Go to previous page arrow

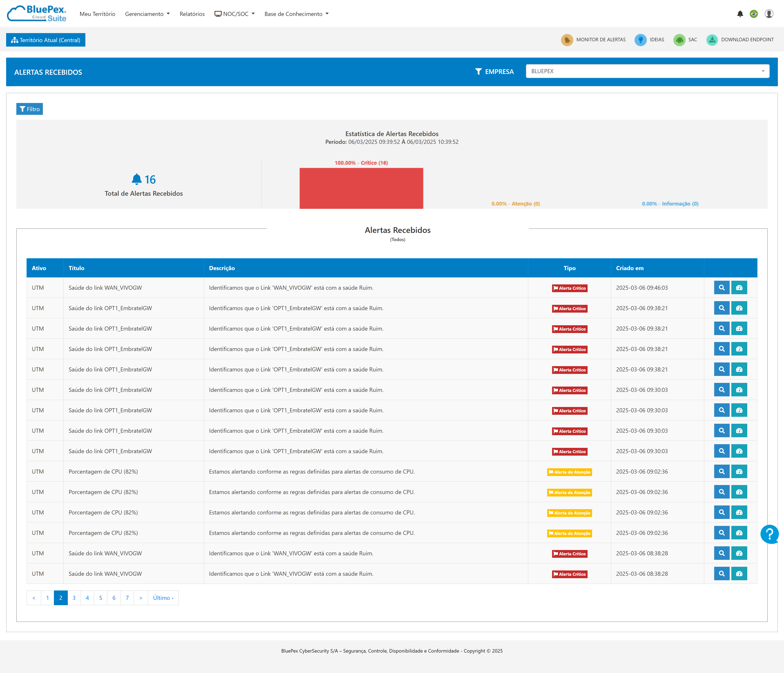click(x=34, y=598)
